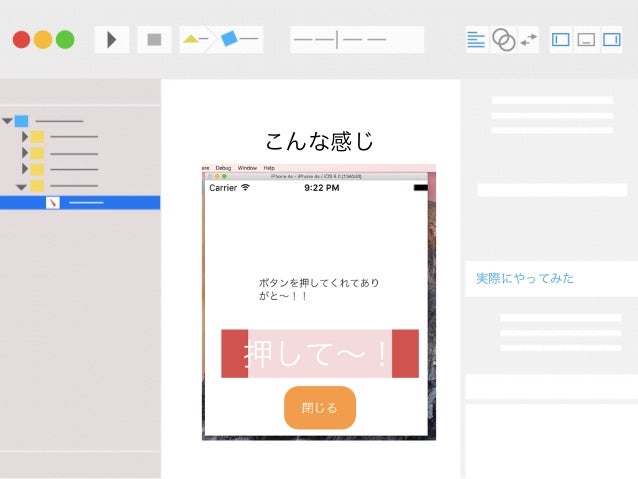Click the Run play button
638x479 pixels.
pyautogui.click(x=111, y=40)
